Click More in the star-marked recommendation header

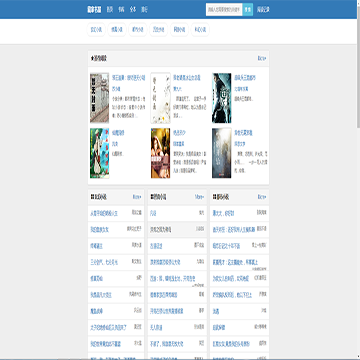point(262,58)
